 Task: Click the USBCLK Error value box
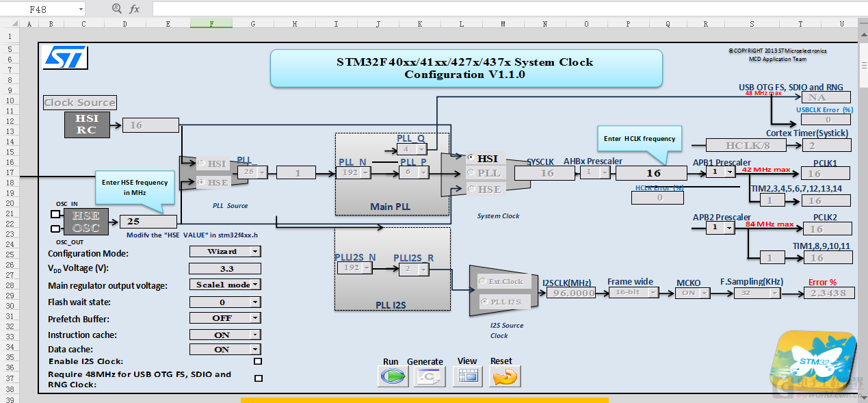coord(826,120)
